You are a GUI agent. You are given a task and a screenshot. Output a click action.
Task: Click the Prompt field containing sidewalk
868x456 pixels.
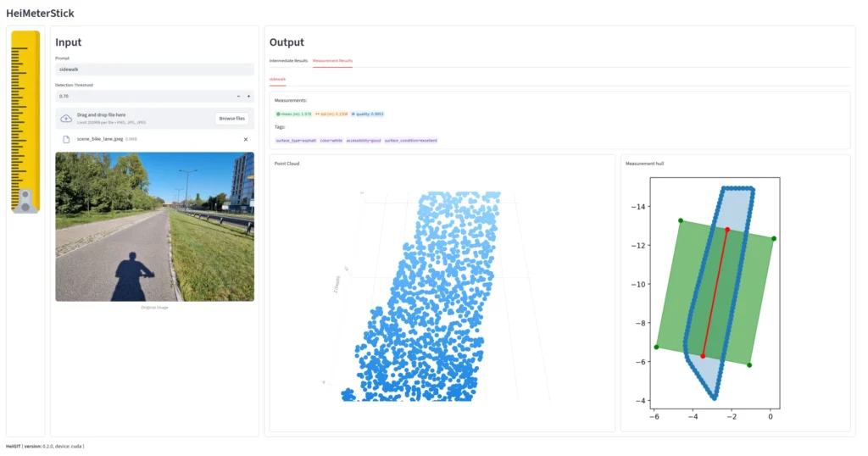coord(154,70)
